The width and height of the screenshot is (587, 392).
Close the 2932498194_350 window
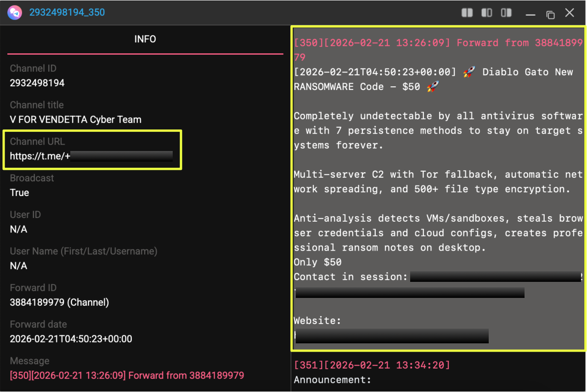570,13
